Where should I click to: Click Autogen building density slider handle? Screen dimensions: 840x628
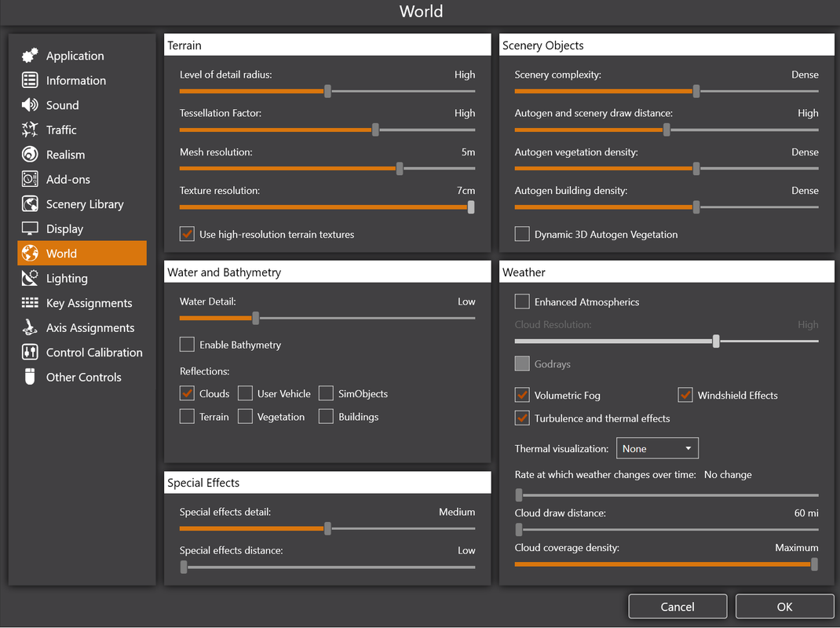[x=696, y=206]
